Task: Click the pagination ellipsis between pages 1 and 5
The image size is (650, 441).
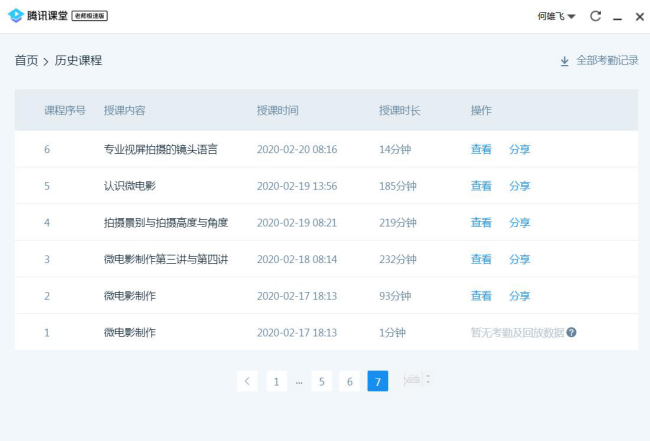Action: click(x=299, y=381)
